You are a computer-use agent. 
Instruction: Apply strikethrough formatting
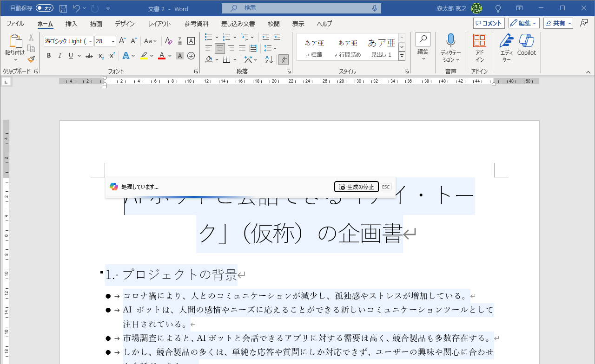(89, 55)
